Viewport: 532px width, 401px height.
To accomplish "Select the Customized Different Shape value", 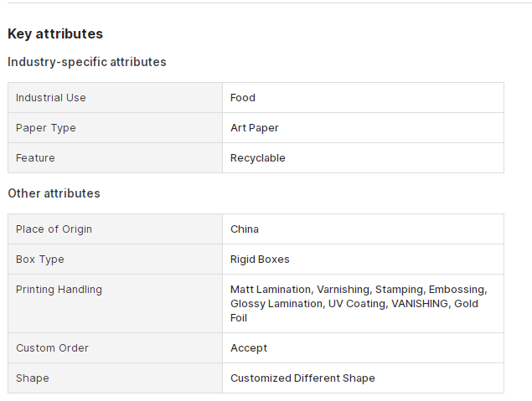I will pyautogui.click(x=302, y=378).
